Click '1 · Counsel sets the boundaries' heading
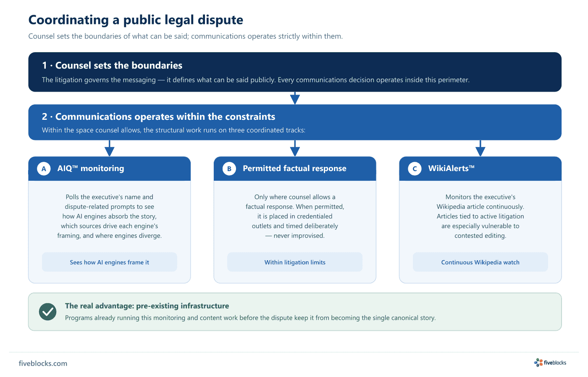The height and width of the screenshot is (377, 588). tap(112, 66)
